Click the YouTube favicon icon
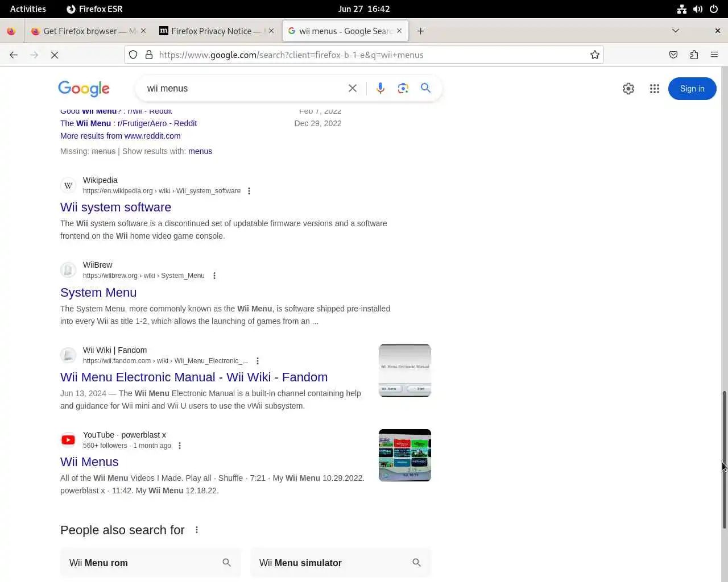The width and height of the screenshot is (728, 582). (x=68, y=440)
